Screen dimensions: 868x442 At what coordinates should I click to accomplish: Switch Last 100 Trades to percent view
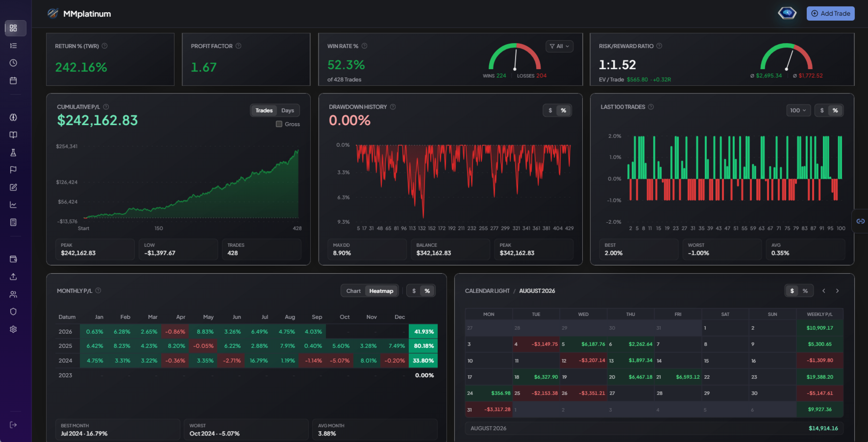[x=835, y=110]
